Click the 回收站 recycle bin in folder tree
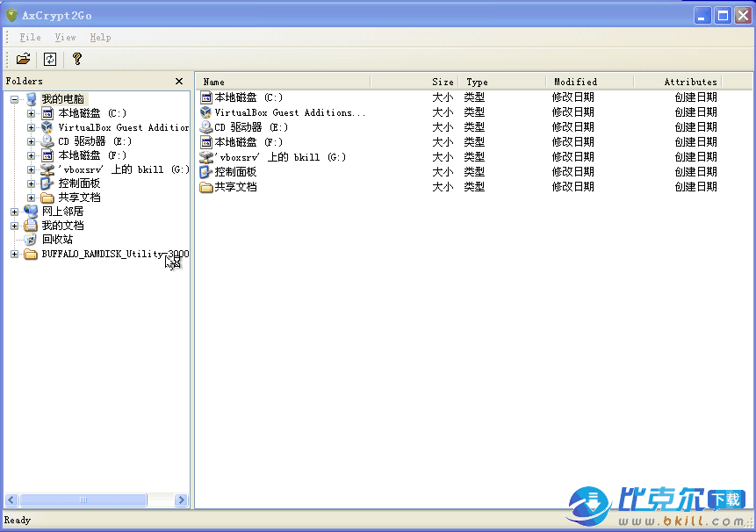The height and width of the screenshot is (532, 756). [57, 240]
